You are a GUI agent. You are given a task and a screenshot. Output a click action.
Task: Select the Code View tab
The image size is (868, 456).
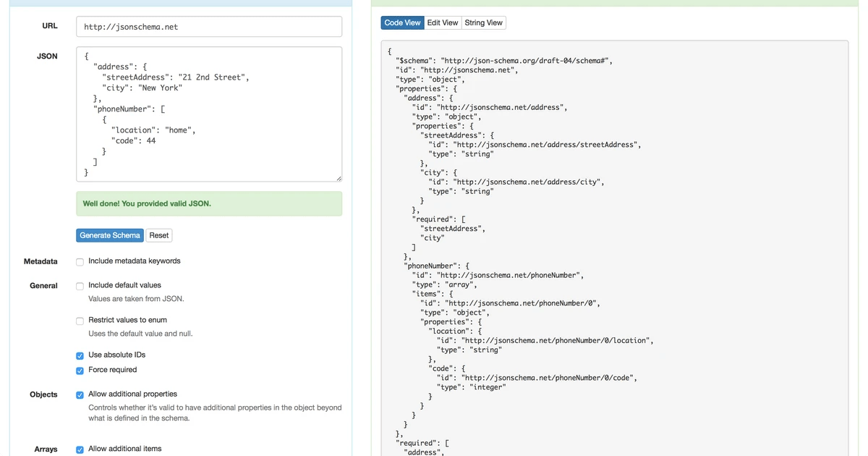tap(401, 22)
